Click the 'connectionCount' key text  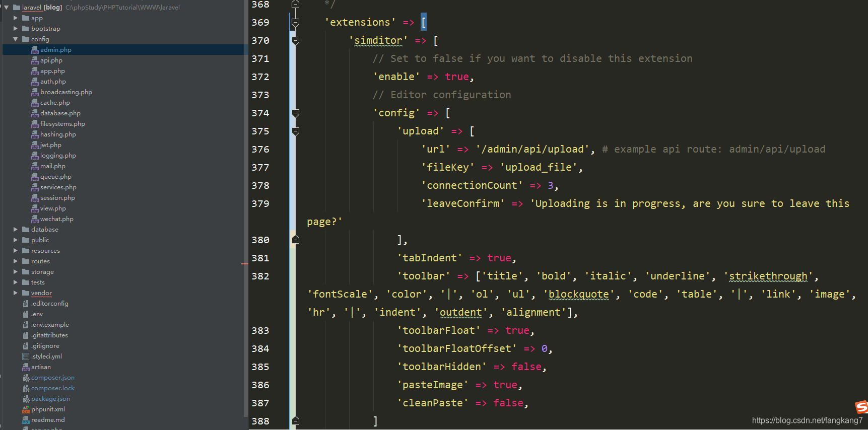(x=473, y=185)
